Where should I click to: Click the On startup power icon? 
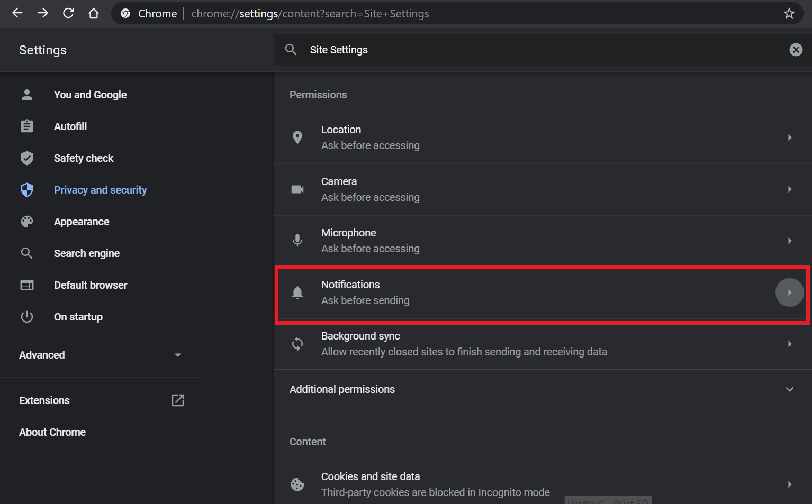26,316
